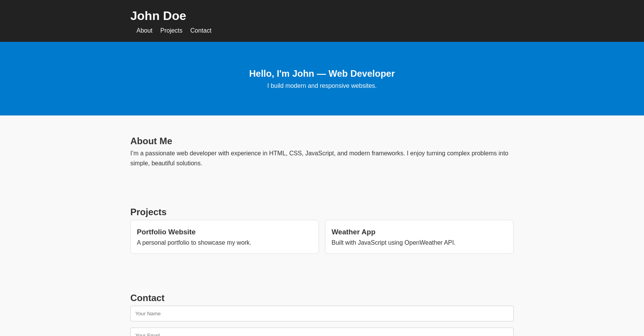Go to Projects in the navigation bar
The width and height of the screenshot is (644, 336).
click(x=171, y=31)
